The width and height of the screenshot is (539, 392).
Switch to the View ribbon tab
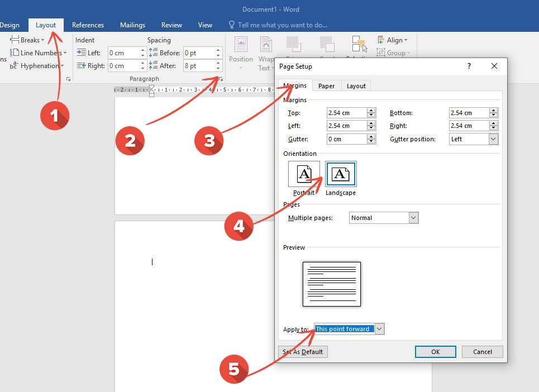[x=205, y=25]
